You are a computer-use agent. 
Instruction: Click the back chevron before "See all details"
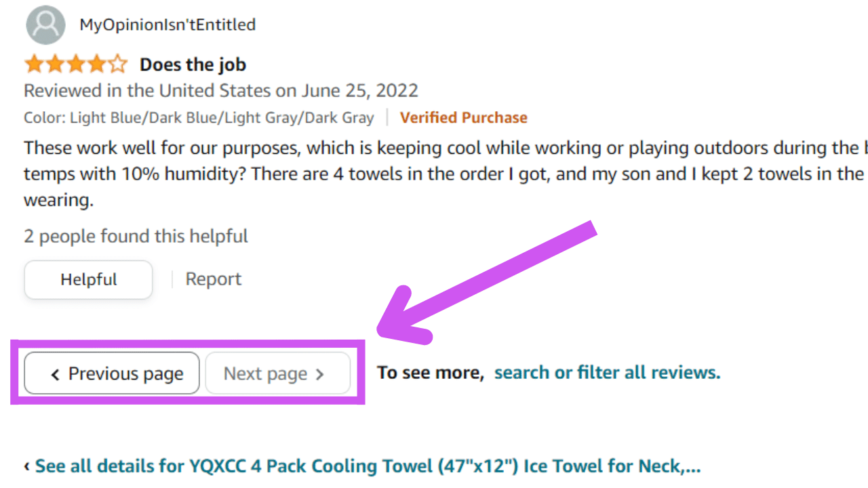click(x=27, y=466)
